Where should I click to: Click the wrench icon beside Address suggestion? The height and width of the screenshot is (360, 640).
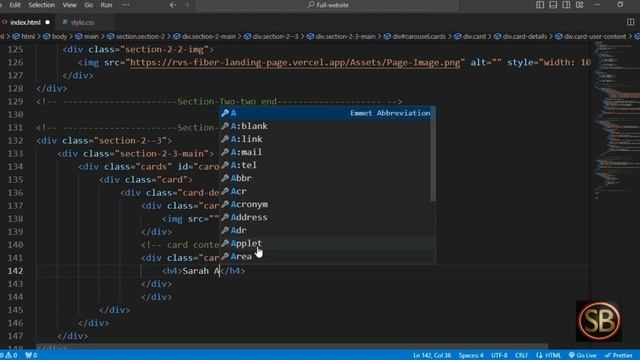225,217
